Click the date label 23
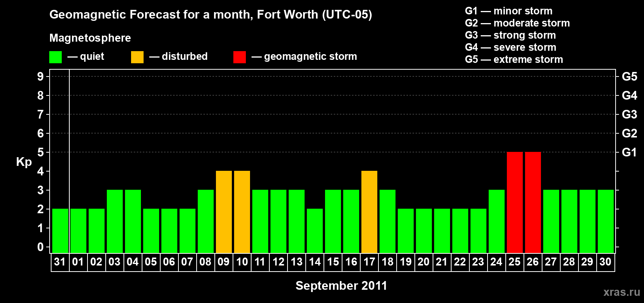The height and width of the screenshot is (303, 644). point(478,262)
